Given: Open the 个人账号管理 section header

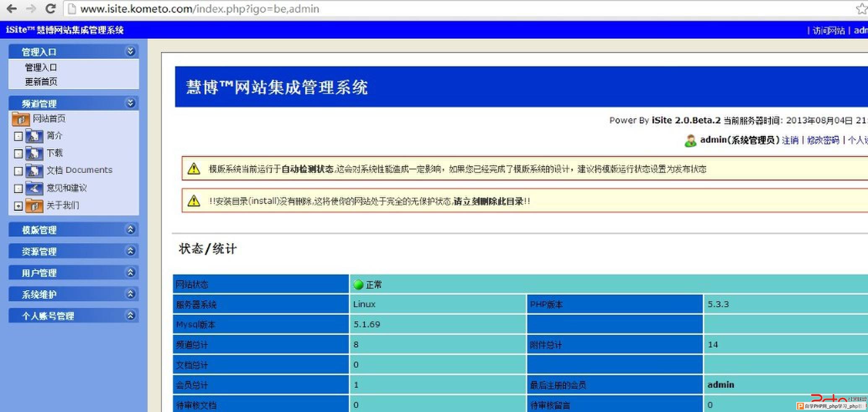Looking at the screenshot, I should (x=74, y=316).
